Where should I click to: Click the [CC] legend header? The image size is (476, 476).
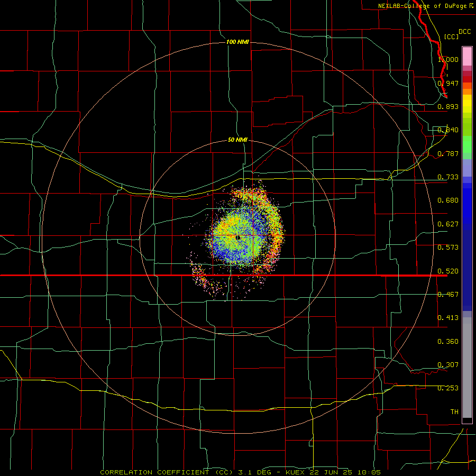coord(451,36)
